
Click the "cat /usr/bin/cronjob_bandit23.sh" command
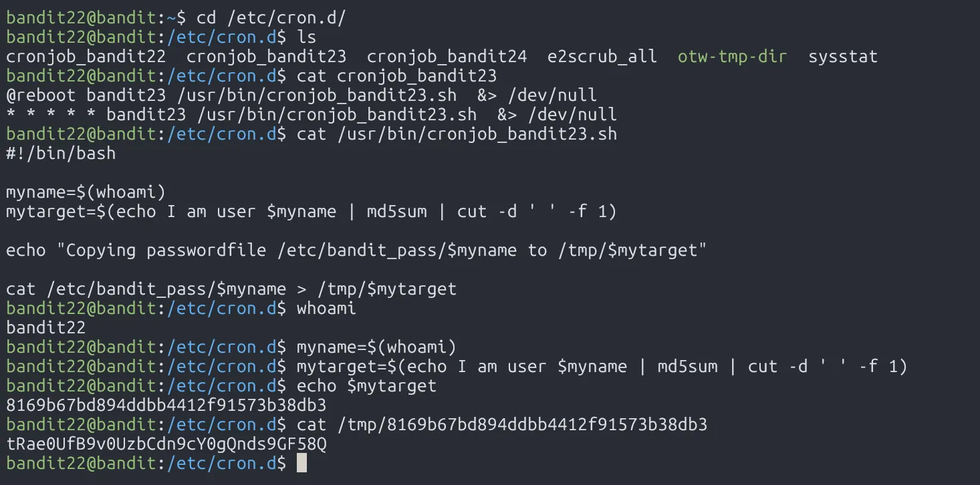coord(457,134)
